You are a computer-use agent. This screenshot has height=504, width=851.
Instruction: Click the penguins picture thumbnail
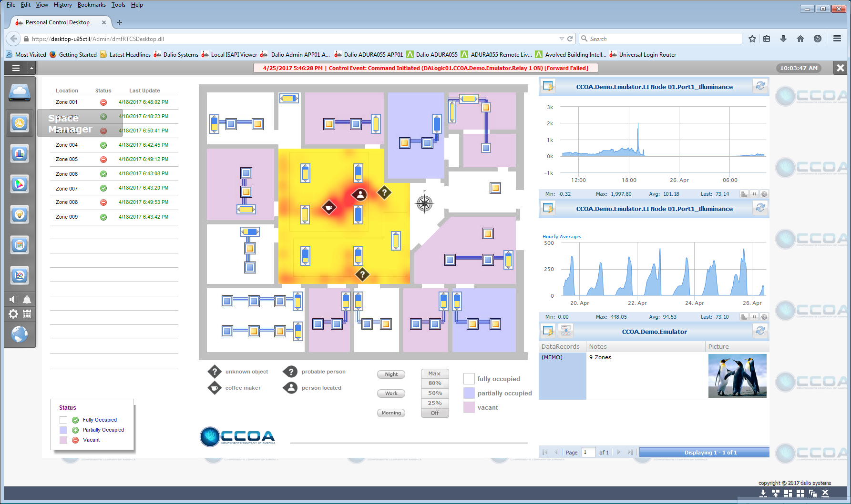click(737, 375)
